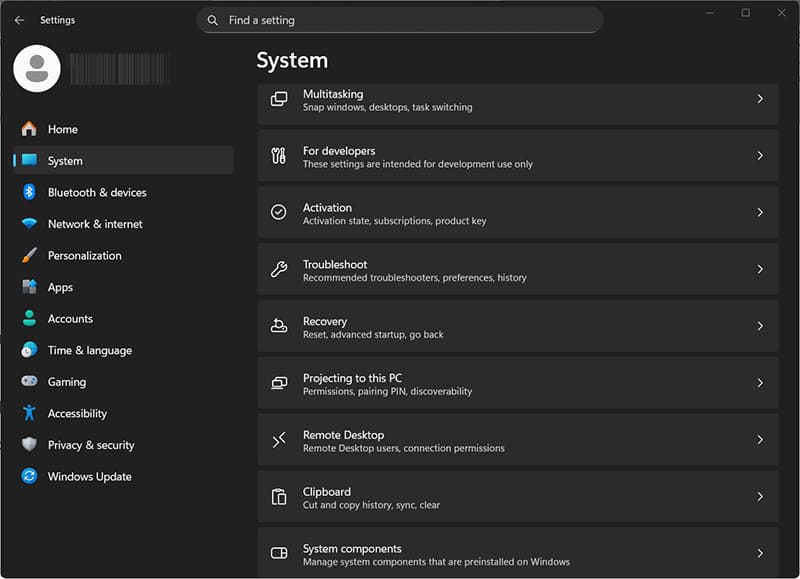Click the Accounts person icon
The height and width of the screenshot is (579, 800).
point(29,318)
